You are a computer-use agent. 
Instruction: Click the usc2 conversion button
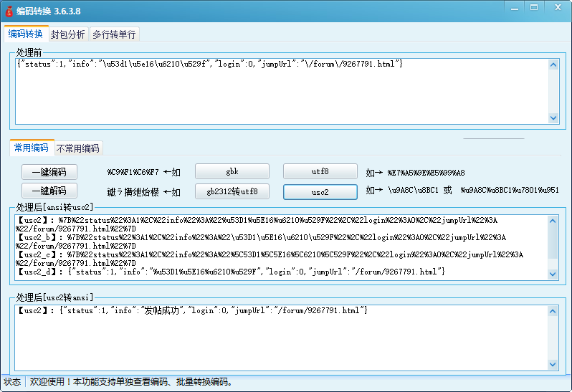(x=320, y=192)
